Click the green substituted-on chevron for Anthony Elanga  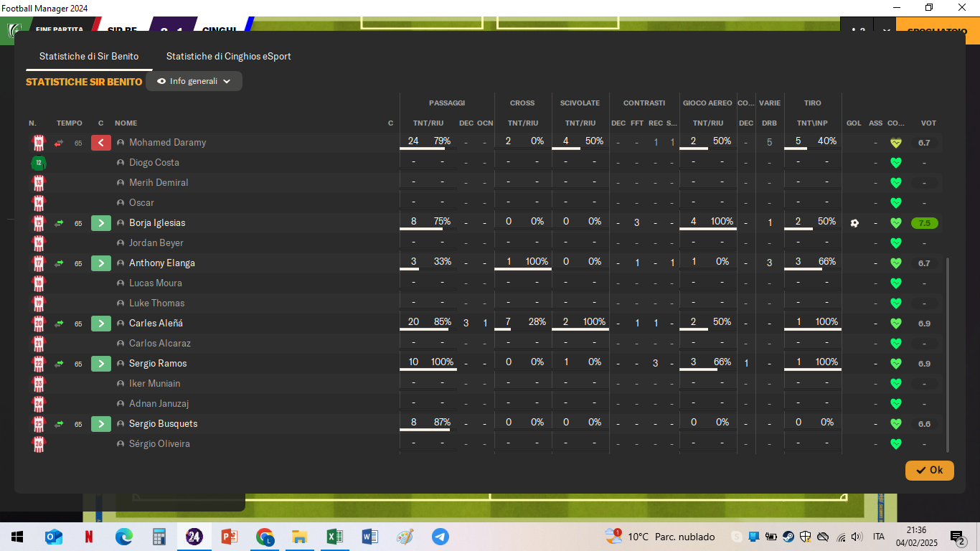[x=101, y=263]
